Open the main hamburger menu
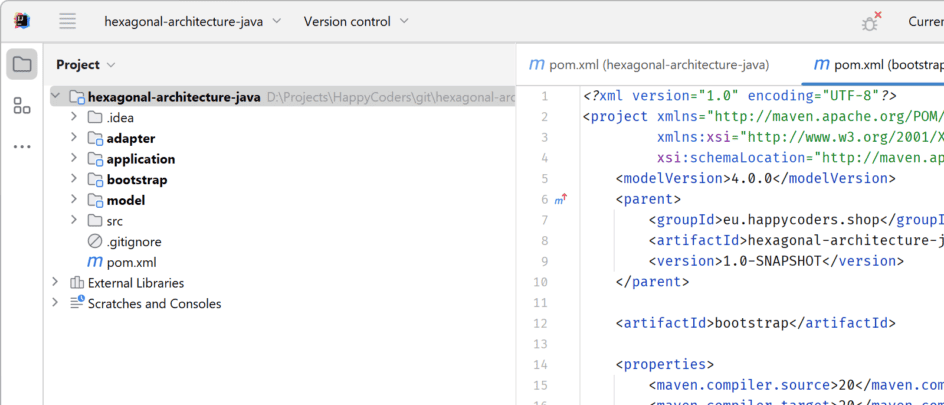 67,21
